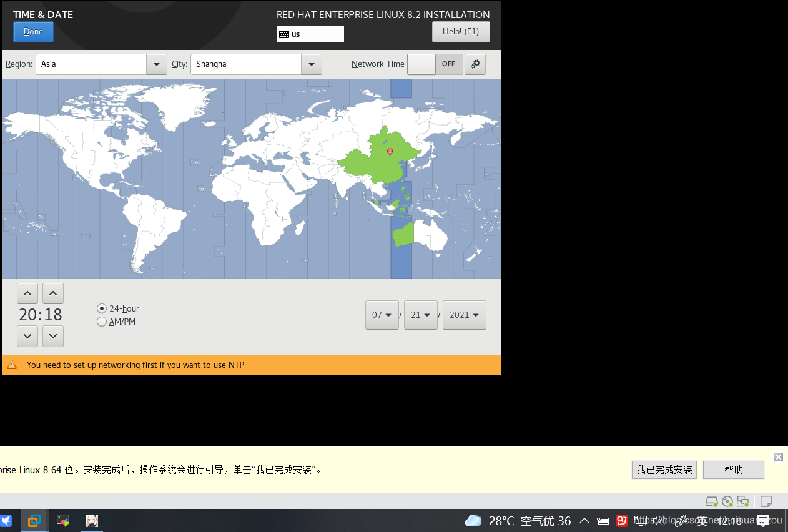Image resolution: width=788 pixels, height=532 pixels.
Task: Click the NTP warning triangle icon
Action: pos(11,365)
